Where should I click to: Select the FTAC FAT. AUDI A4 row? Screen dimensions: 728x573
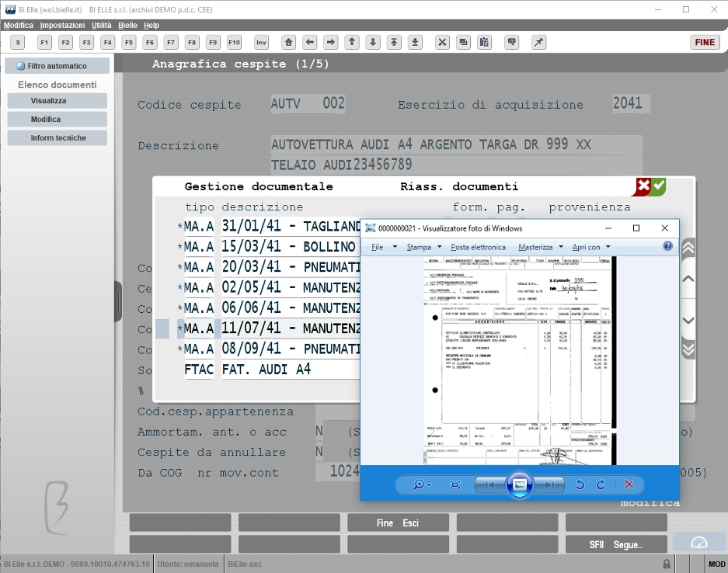[x=272, y=370]
